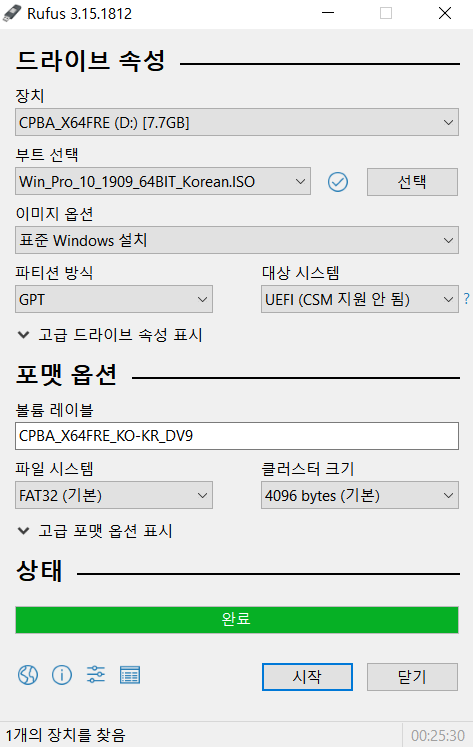
Task: Click the 드라이브 속성 heading
Action: [x=91, y=61]
